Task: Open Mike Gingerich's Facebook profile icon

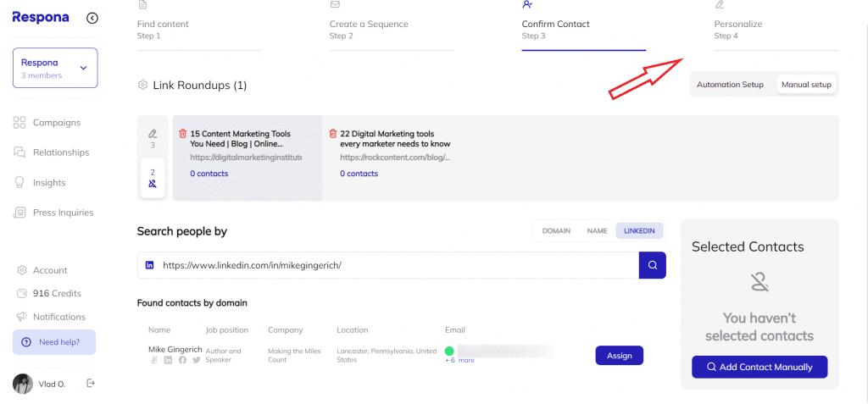Action: (182, 360)
